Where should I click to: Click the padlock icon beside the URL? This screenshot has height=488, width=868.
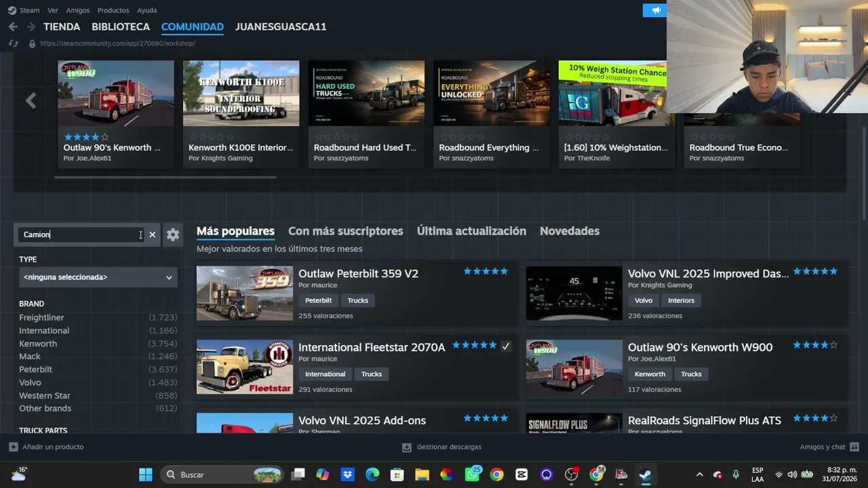pos(32,43)
